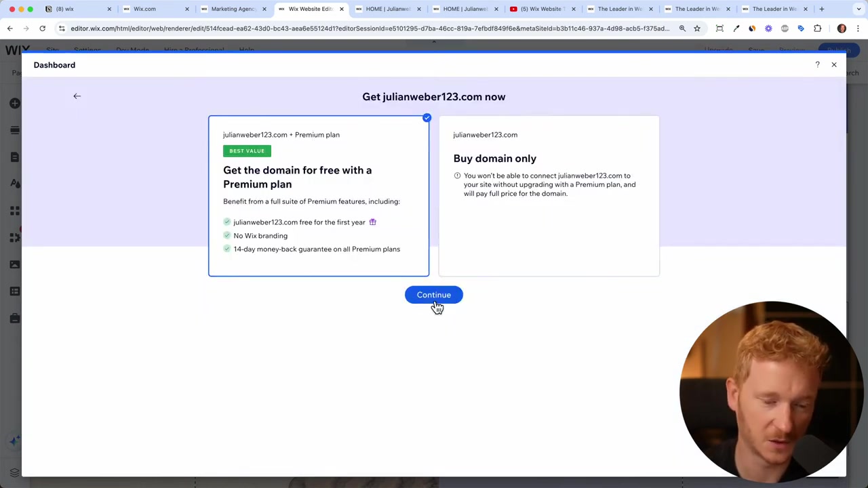The image size is (868, 488).
Task: Open the Chrome three-dot menu
Action: (858, 28)
